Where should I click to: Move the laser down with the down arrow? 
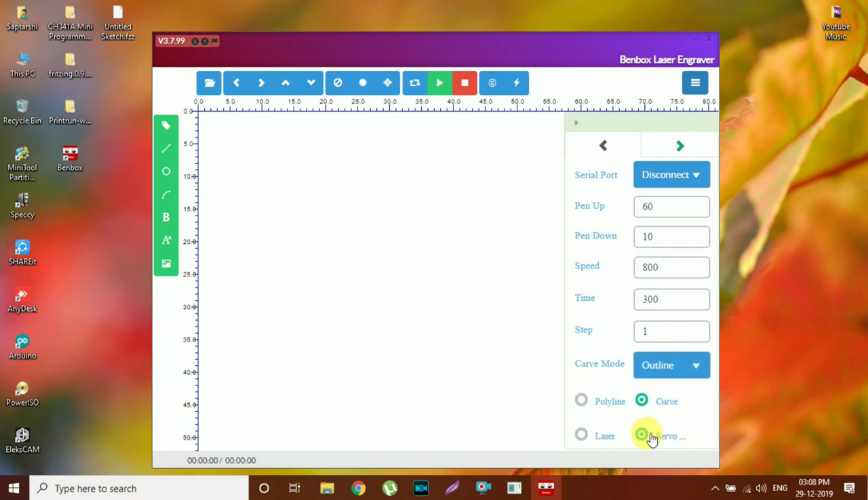[x=311, y=83]
